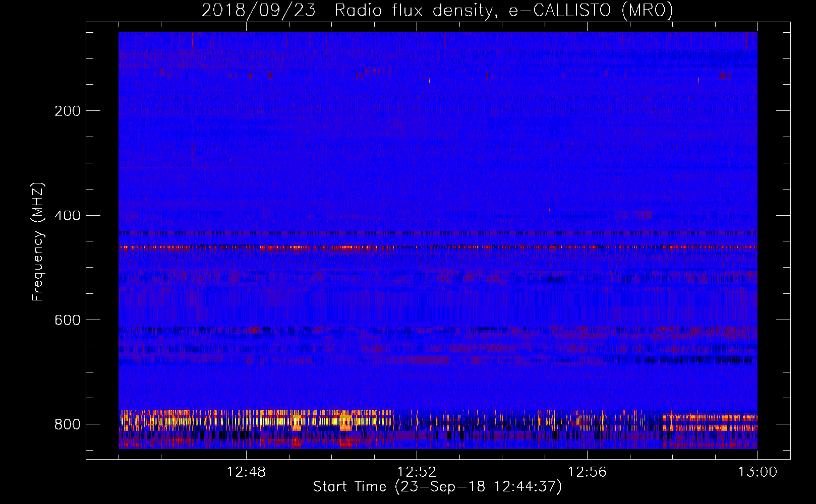Select the 400 frequency tick label
The height and width of the screenshot is (504, 816).
coord(68,216)
